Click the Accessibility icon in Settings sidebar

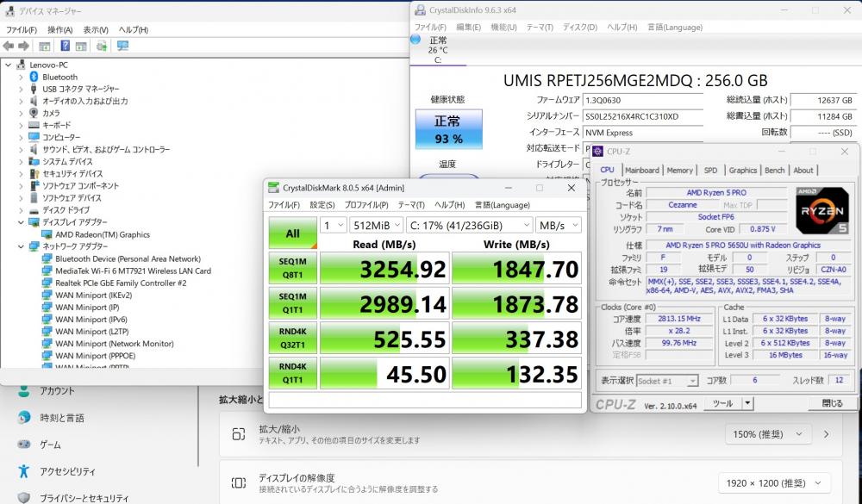click(23, 471)
